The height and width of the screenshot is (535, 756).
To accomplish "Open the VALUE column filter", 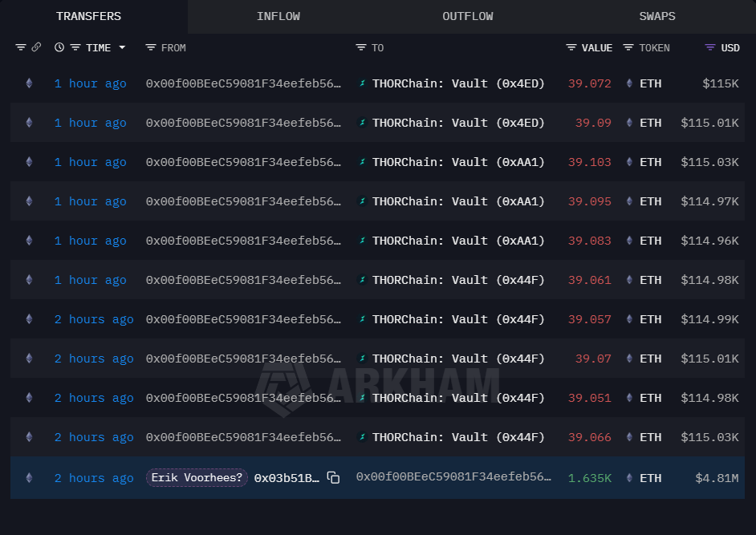I will coord(571,48).
